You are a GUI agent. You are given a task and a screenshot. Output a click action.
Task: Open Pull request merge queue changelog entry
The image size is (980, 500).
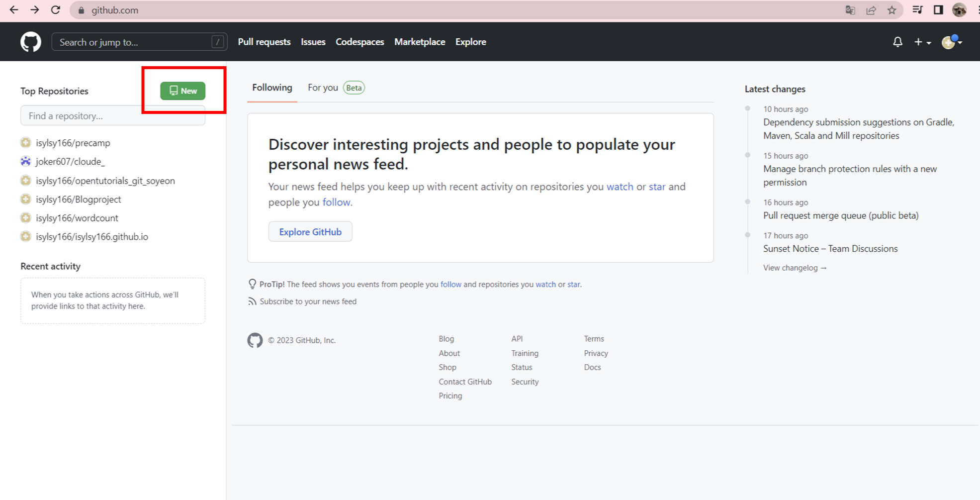click(x=841, y=215)
